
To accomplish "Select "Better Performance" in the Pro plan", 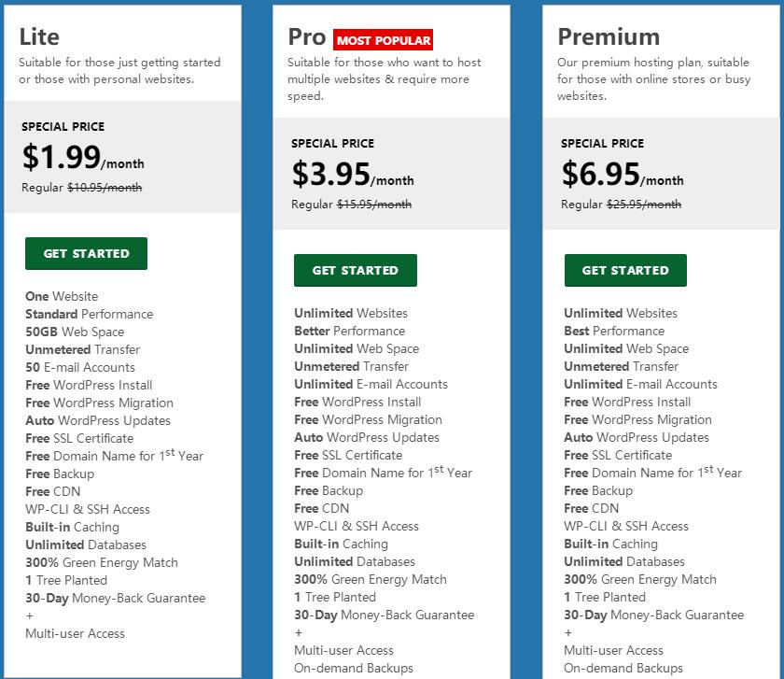I will [x=349, y=331].
